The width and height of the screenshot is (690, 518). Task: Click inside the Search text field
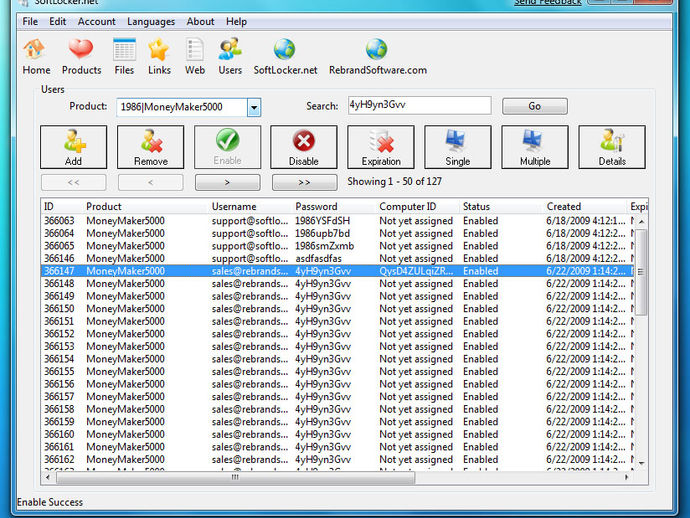419,106
